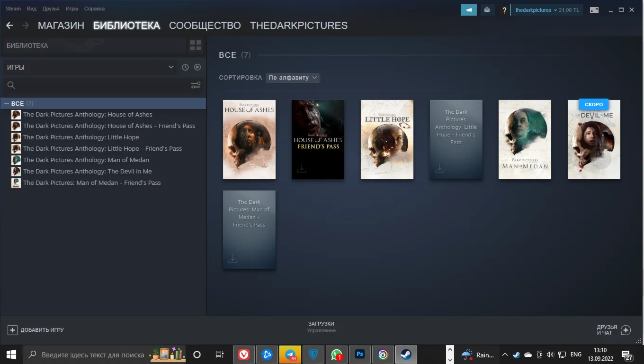Screen dimensions: 644x364
Task: Select Man of Medan cover thumbnail
Action: [525, 139]
